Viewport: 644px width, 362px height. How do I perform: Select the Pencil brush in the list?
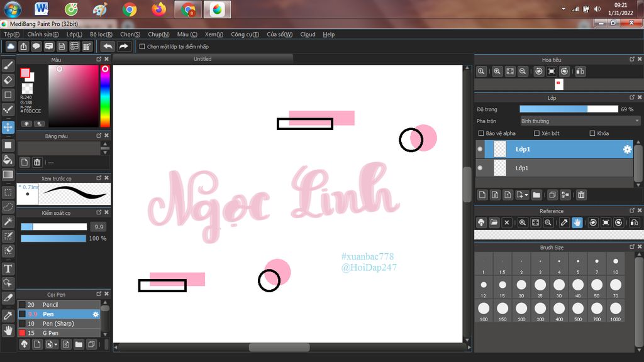(50, 305)
